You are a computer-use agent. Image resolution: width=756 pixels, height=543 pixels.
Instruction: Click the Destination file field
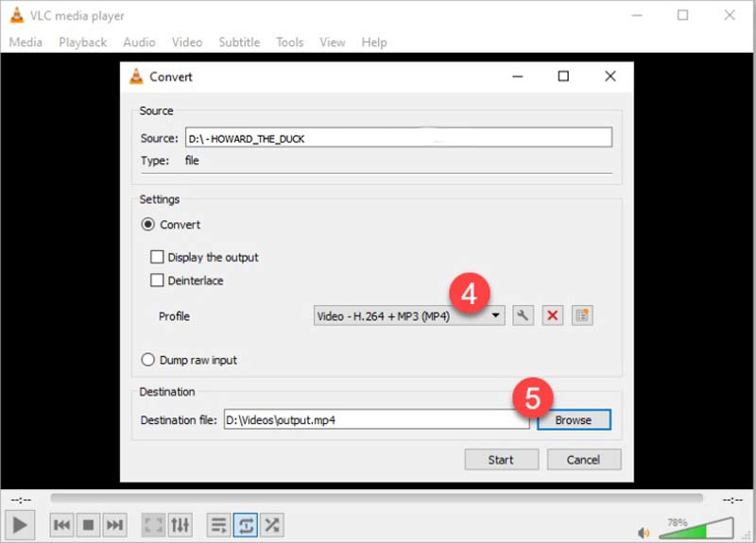point(377,419)
